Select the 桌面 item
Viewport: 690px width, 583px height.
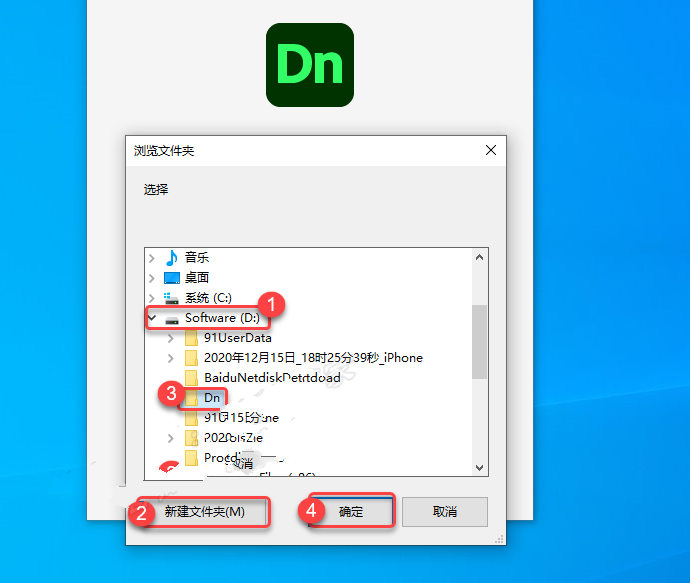click(197, 278)
